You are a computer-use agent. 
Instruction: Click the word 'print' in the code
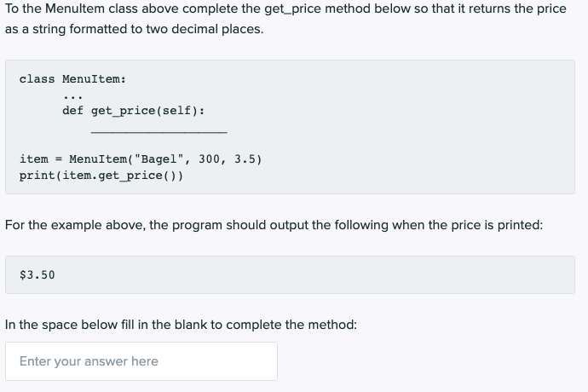point(37,176)
